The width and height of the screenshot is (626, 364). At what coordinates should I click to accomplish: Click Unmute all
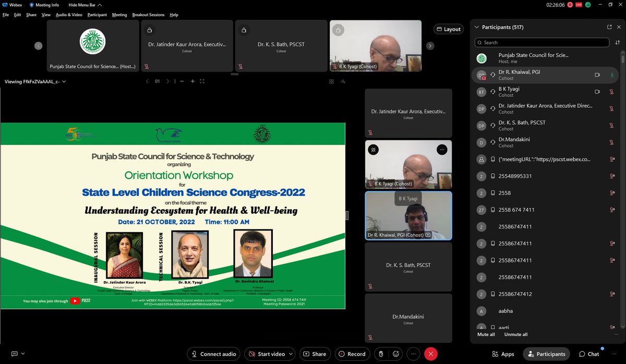pyautogui.click(x=516, y=334)
